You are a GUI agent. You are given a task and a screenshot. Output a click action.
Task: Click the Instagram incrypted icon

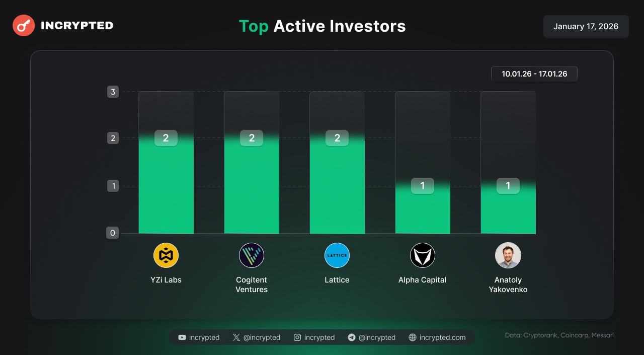[x=297, y=337]
